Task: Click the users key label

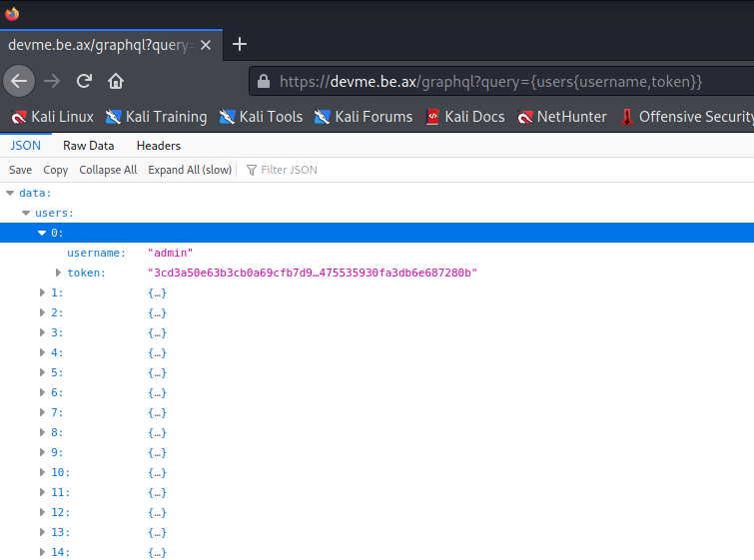Action: (x=54, y=213)
